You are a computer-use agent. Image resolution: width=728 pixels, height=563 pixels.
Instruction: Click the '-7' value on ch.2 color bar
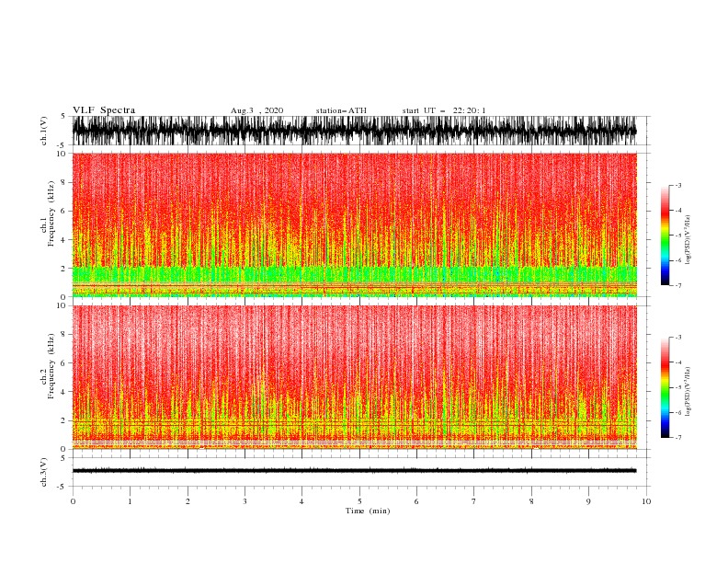tap(677, 438)
